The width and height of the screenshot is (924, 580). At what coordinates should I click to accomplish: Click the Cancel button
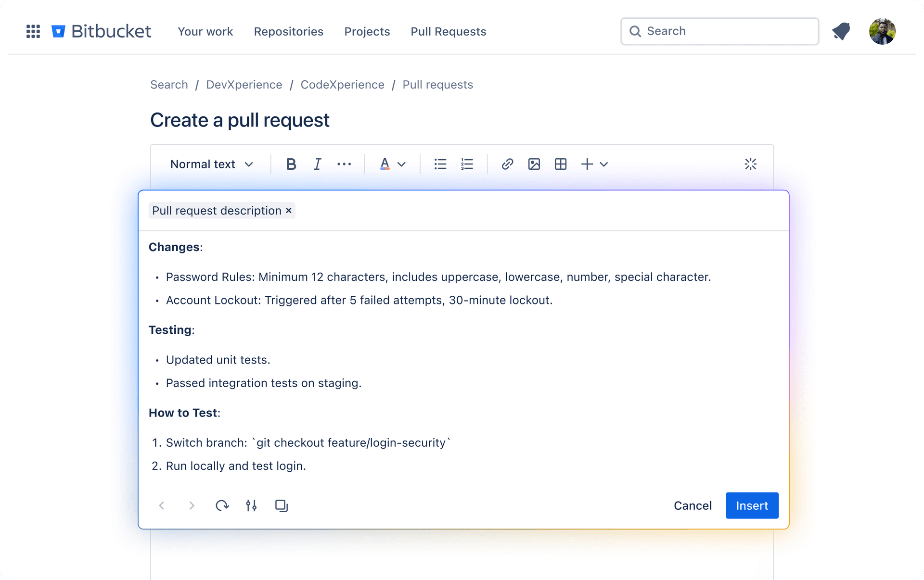(693, 505)
